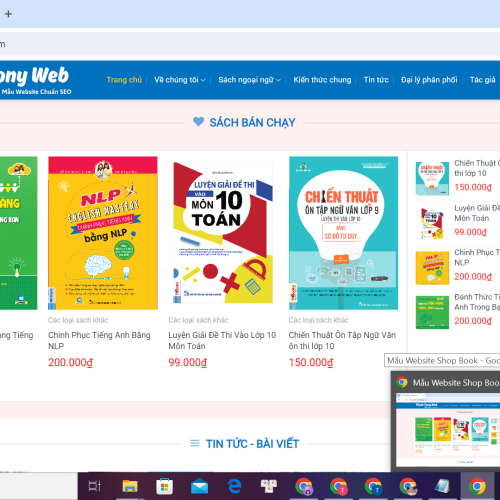Open the sidebar Đánh Thức title link
The height and width of the screenshot is (500, 500).
coord(477,302)
